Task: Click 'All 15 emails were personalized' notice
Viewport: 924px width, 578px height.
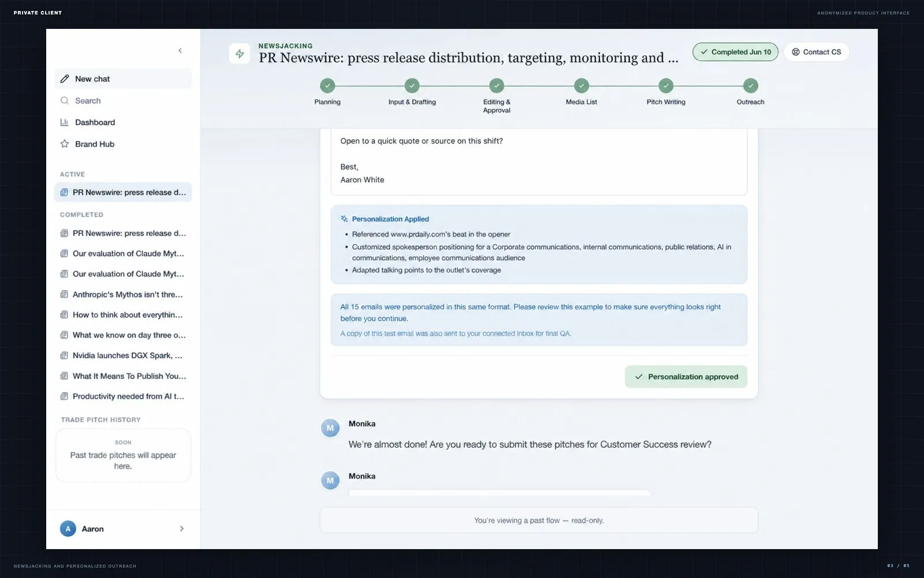Action: pos(530,313)
